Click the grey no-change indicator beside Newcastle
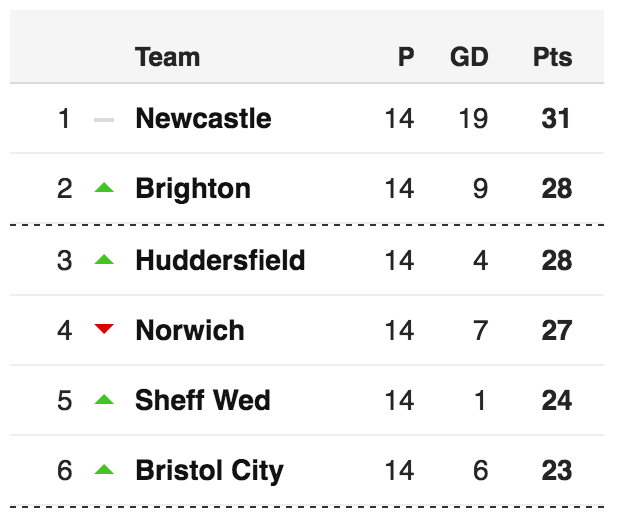 [104, 120]
